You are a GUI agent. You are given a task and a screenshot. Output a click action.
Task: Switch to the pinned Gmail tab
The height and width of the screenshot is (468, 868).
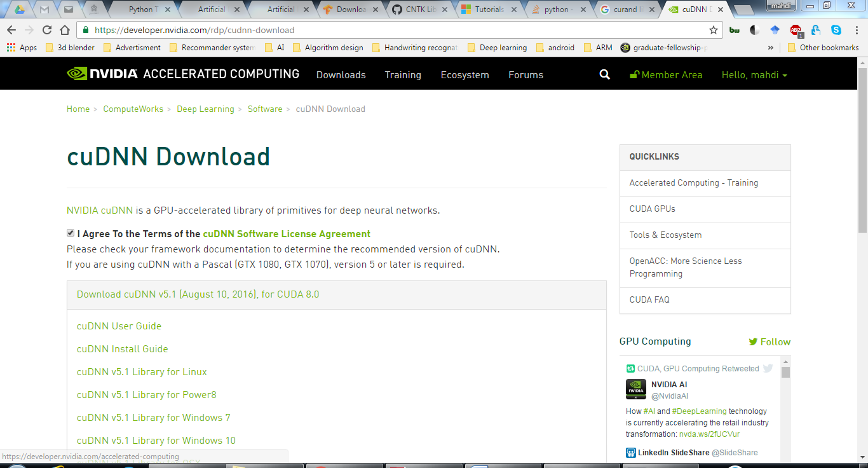point(44,10)
